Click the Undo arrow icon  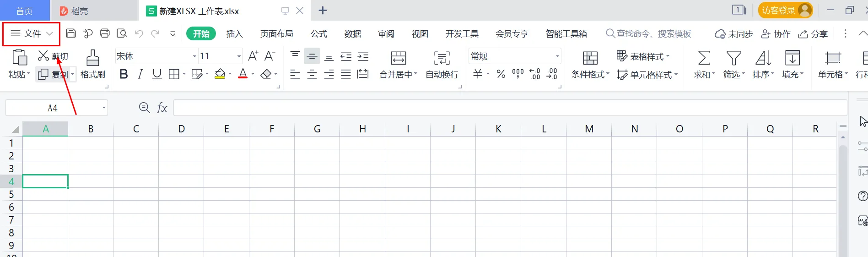[x=139, y=33]
